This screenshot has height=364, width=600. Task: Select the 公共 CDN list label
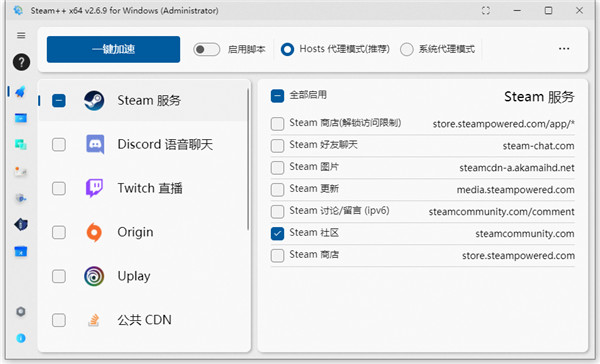pyautogui.click(x=144, y=320)
